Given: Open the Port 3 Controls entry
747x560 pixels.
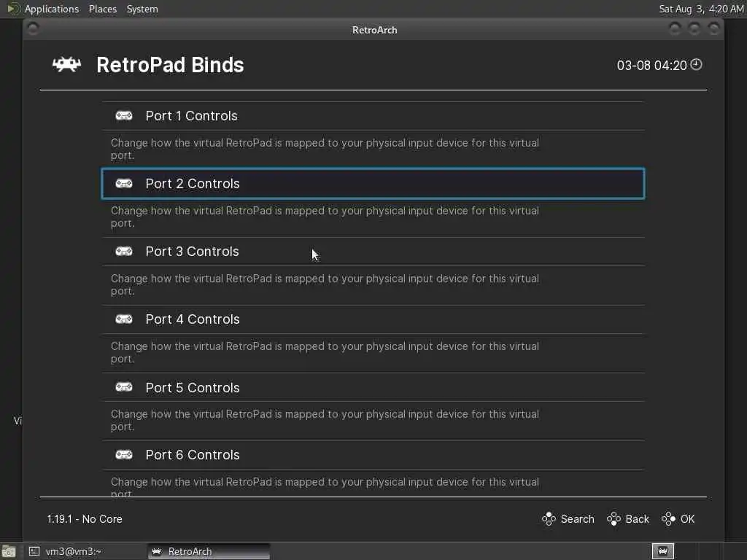Looking at the screenshot, I should click(192, 252).
